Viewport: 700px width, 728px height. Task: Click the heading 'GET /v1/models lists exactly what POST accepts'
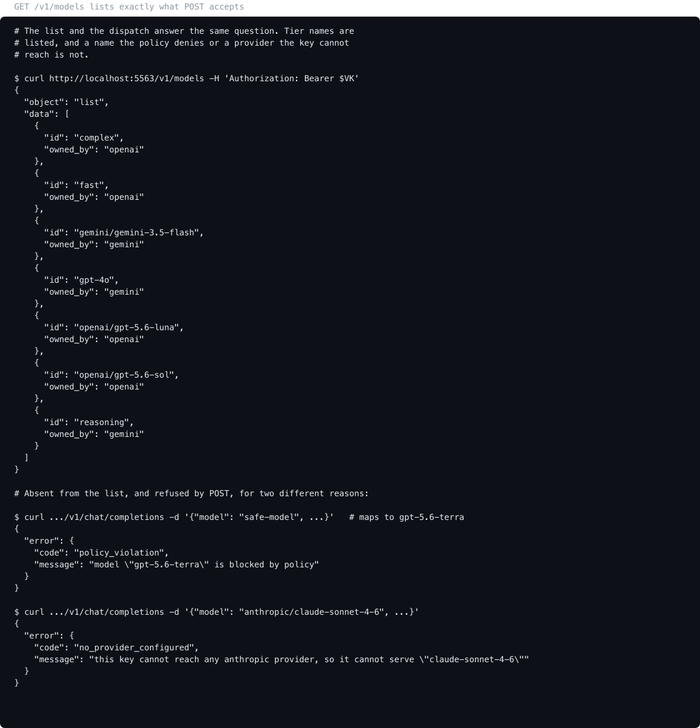click(x=129, y=7)
